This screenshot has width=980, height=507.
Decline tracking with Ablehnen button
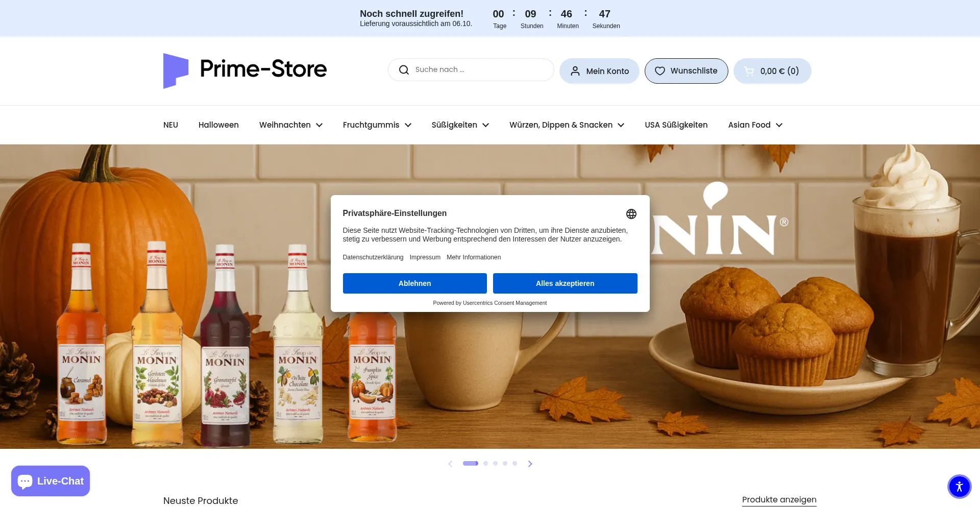[x=415, y=283]
